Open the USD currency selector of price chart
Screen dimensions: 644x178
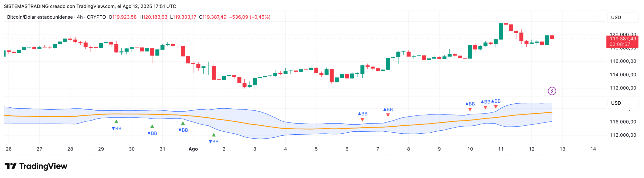click(622, 17)
